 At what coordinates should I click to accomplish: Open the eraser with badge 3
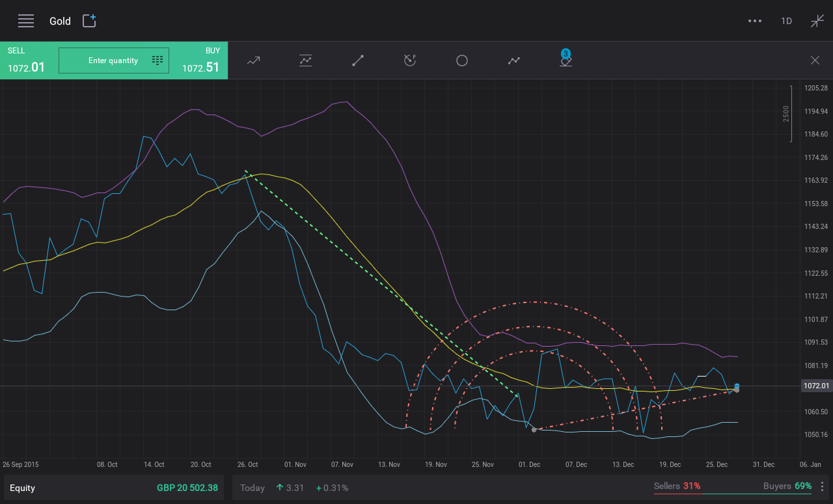pyautogui.click(x=566, y=59)
